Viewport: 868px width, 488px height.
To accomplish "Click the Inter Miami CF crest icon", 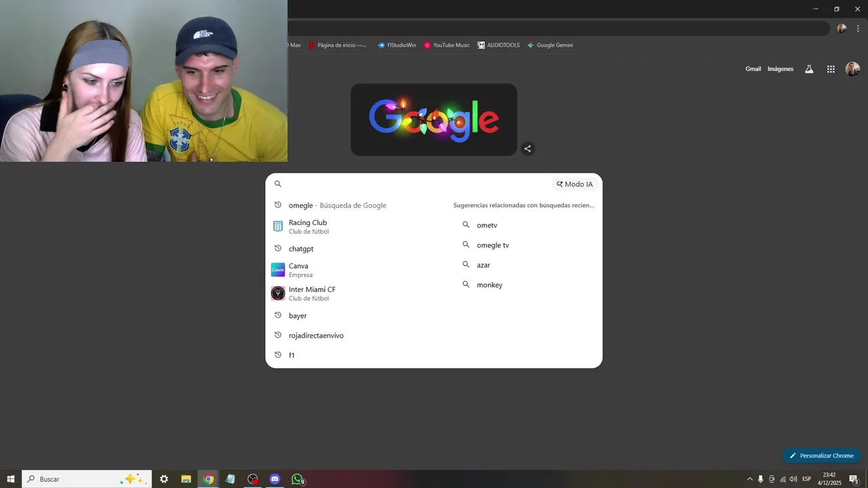I will tap(278, 293).
